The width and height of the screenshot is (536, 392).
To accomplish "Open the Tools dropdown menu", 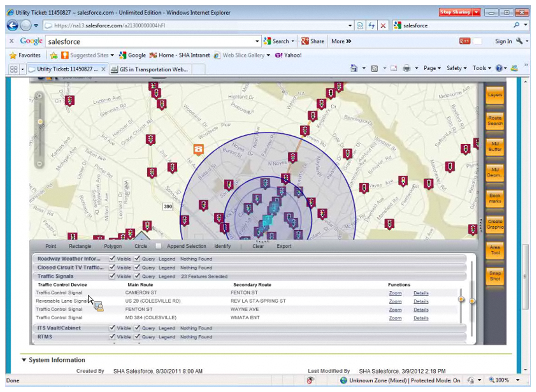I will (x=482, y=68).
